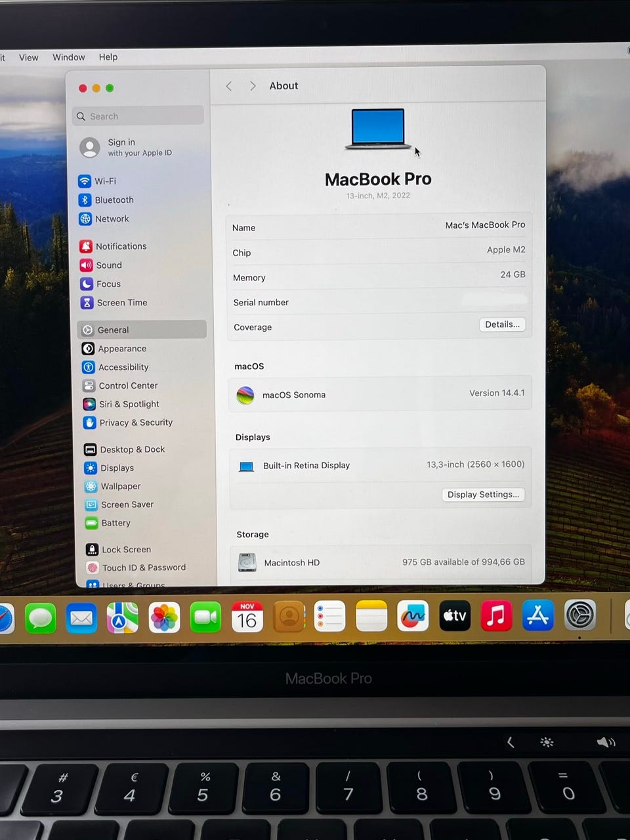The width and height of the screenshot is (630, 840).
Task: Open the Window menu
Action: [68, 57]
